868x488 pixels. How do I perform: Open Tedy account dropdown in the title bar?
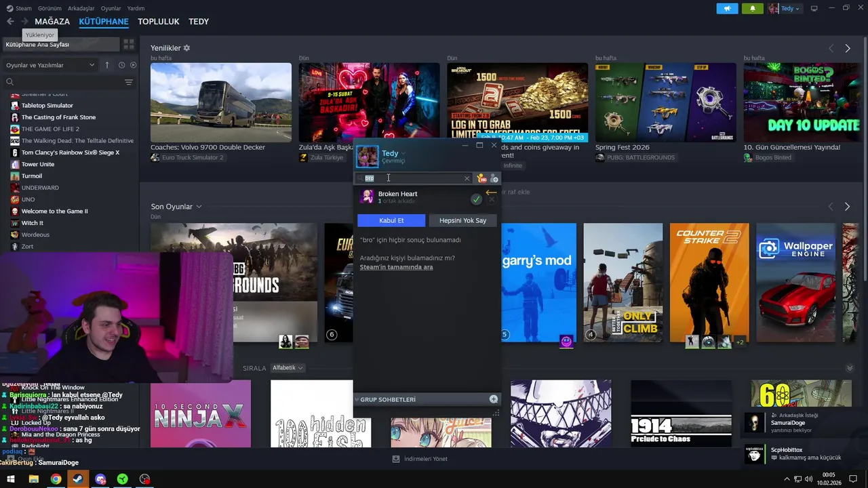pos(784,9)
